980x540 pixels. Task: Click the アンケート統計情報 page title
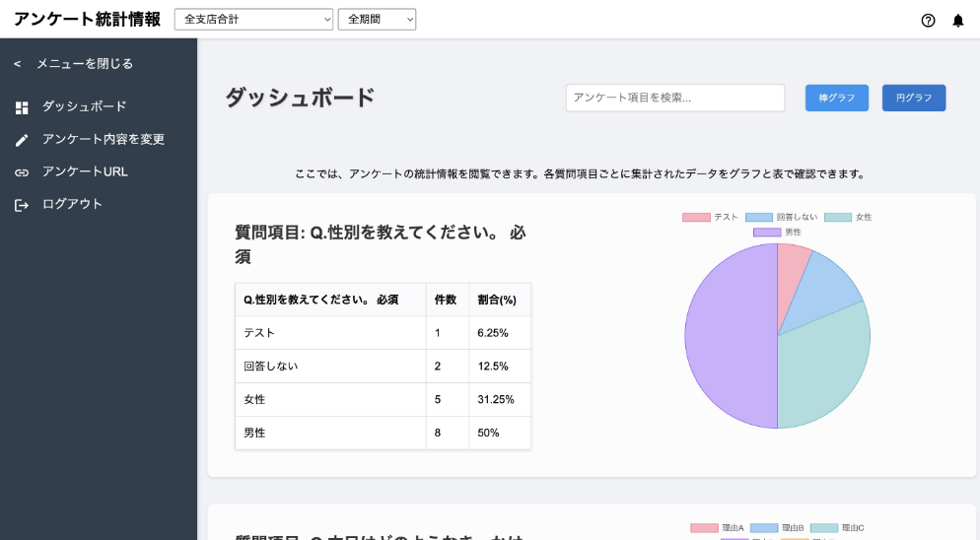87,20
